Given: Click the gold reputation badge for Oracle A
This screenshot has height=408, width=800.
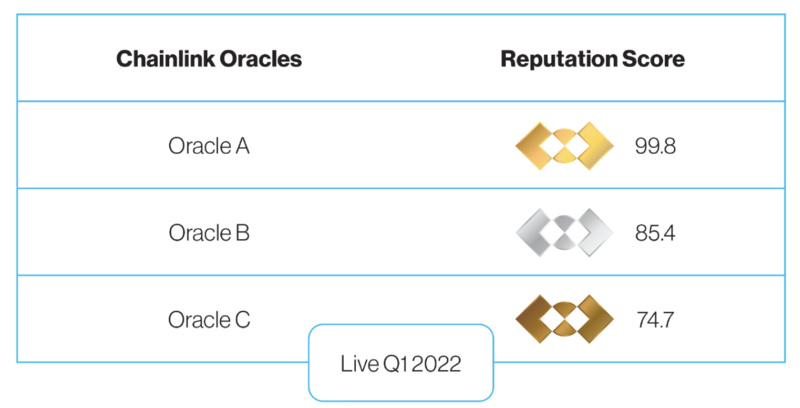Looking at the screenshot, I should pyautogui.click(x=564, y=146).
